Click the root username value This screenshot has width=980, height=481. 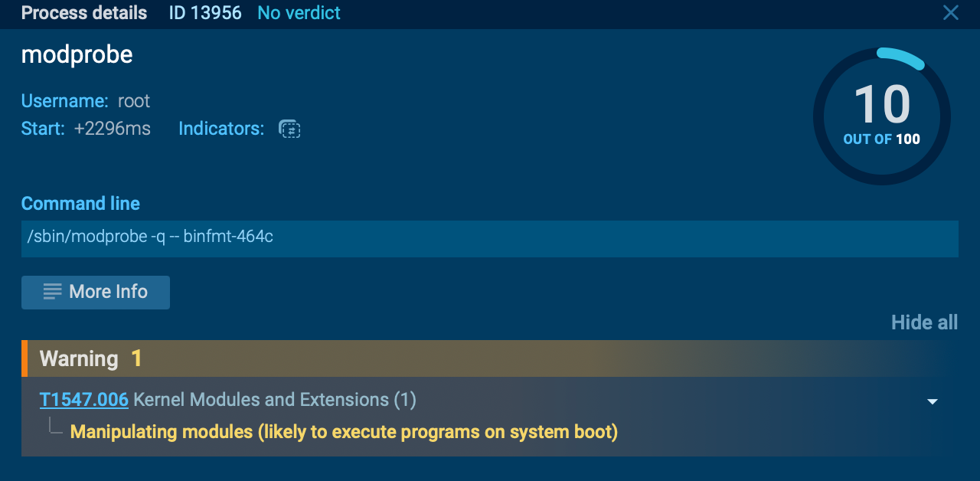point(134,101)
